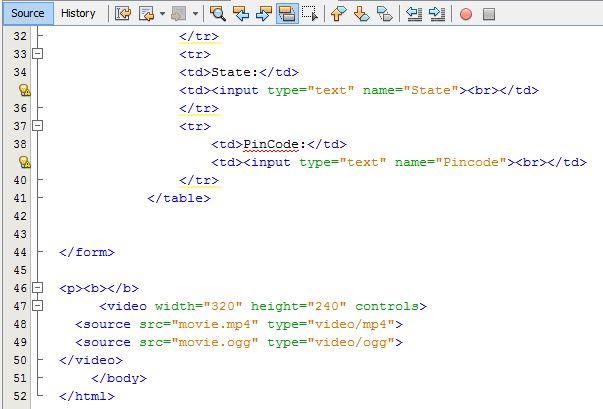Open the History tab
Screen dimensions: 603x409
coord(78,13)
